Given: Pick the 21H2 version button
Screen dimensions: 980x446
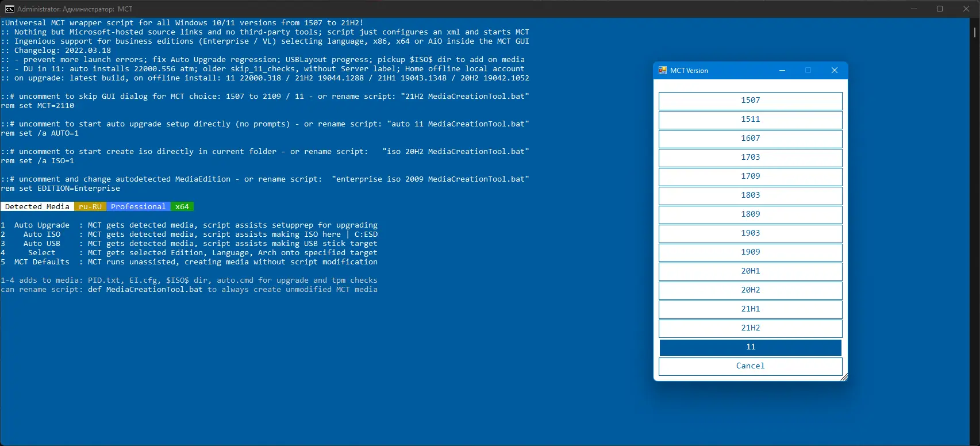Looking at the screenshot, I should [x=750, y=328].
